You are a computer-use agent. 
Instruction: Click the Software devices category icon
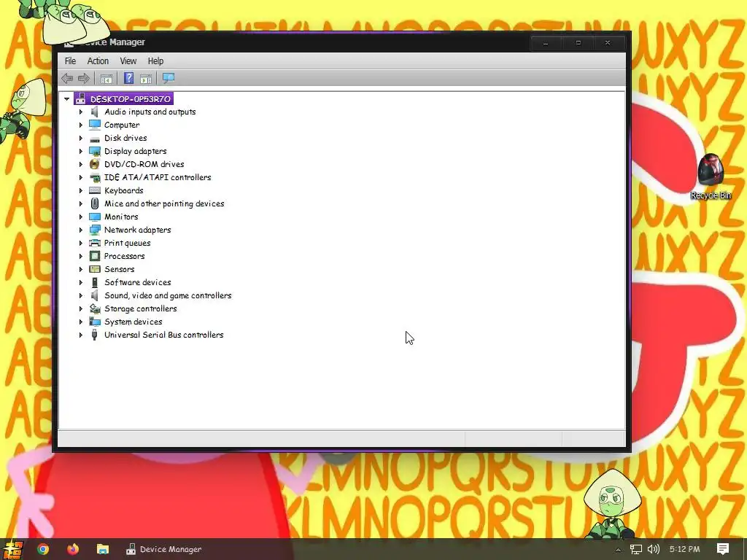coord(95,282)
